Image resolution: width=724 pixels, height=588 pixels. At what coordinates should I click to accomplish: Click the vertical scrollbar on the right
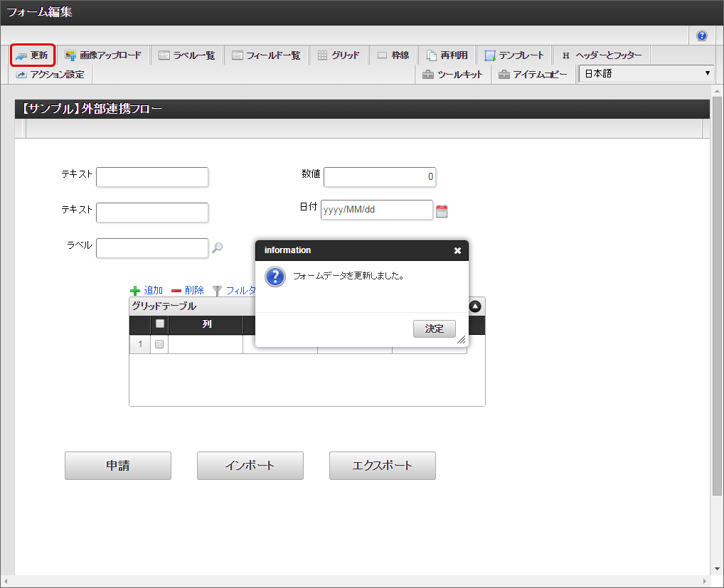(717, 284)
